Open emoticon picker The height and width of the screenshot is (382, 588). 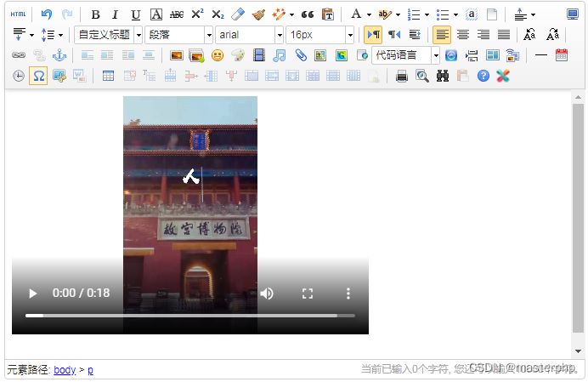point(218,55)
